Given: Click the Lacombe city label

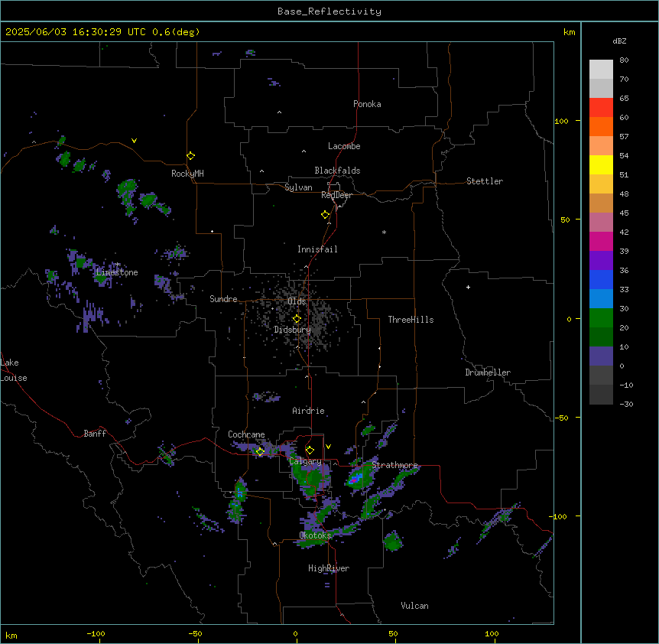Looking at the screenshot, I should pyautogui.click(x=344, y=146).
